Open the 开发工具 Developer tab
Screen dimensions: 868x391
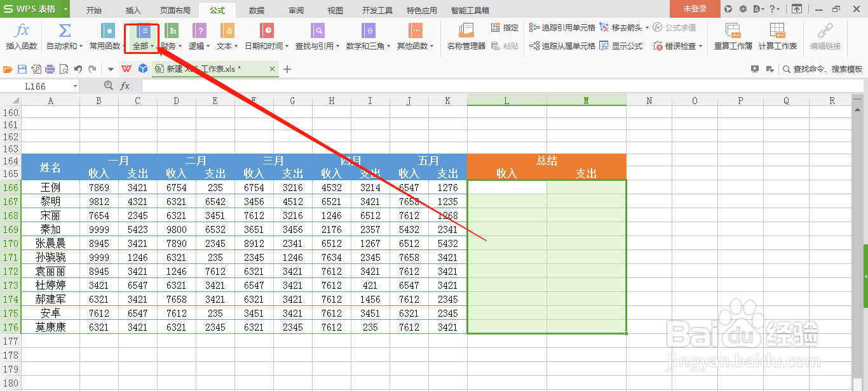click(377, 10)
